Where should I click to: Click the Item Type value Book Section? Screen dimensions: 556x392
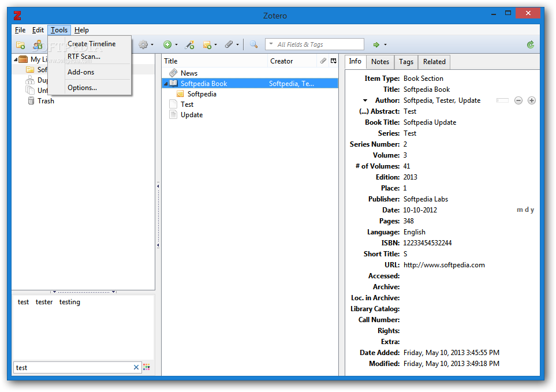point(423,79)
